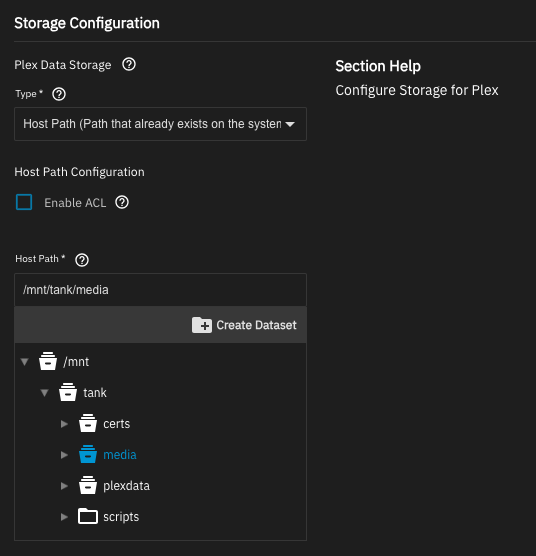
Task: Show help icon beside Host Path label
Action: (x=82, y=260)
